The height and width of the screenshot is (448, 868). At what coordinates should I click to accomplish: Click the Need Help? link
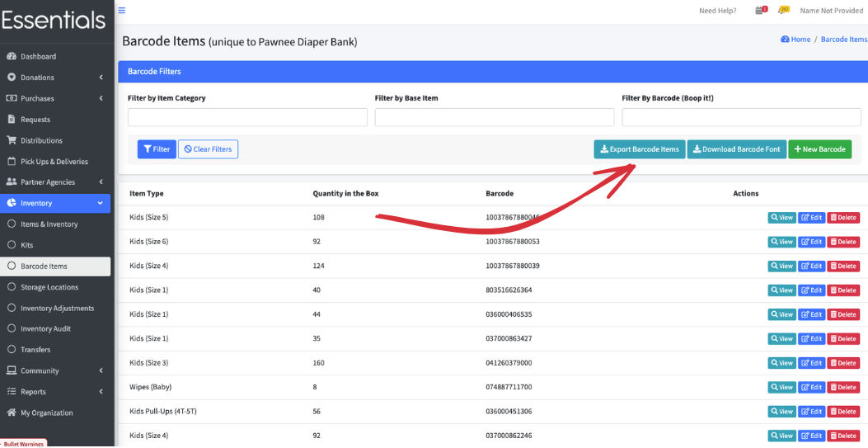[718, 11]
